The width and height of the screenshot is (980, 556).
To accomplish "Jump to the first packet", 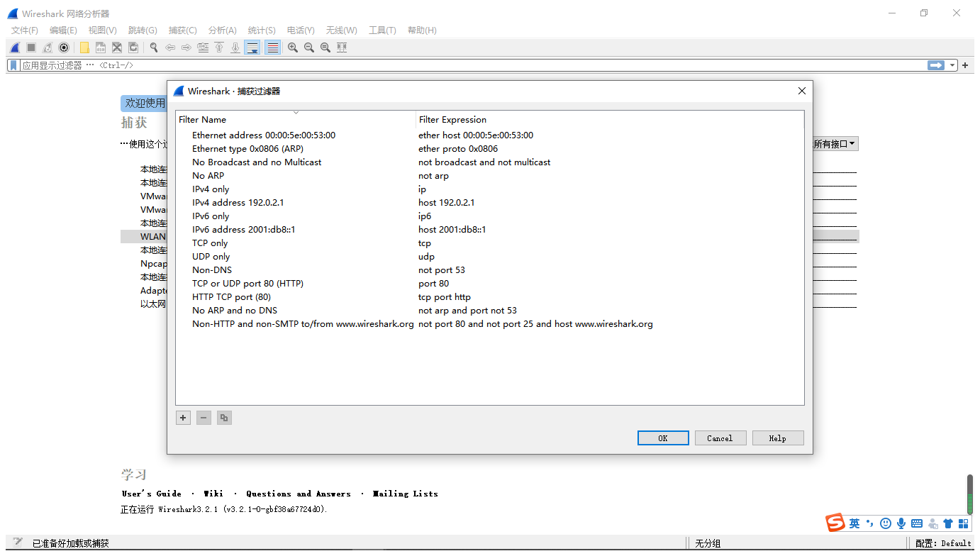I will click(x=219, y=48).
